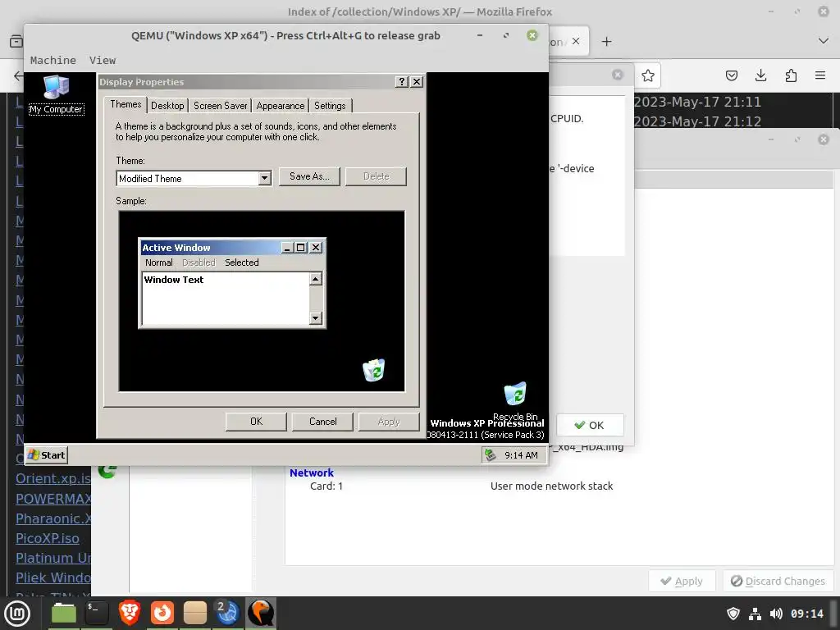Switch to Firefox from the panel
This screenshot has height=630, width=840.
coord(162,613)
